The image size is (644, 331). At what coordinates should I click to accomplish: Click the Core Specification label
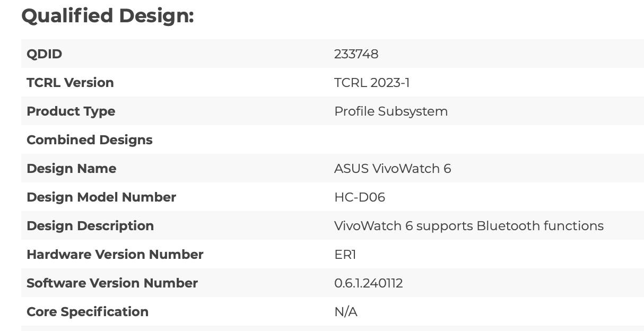click(88, 312)
